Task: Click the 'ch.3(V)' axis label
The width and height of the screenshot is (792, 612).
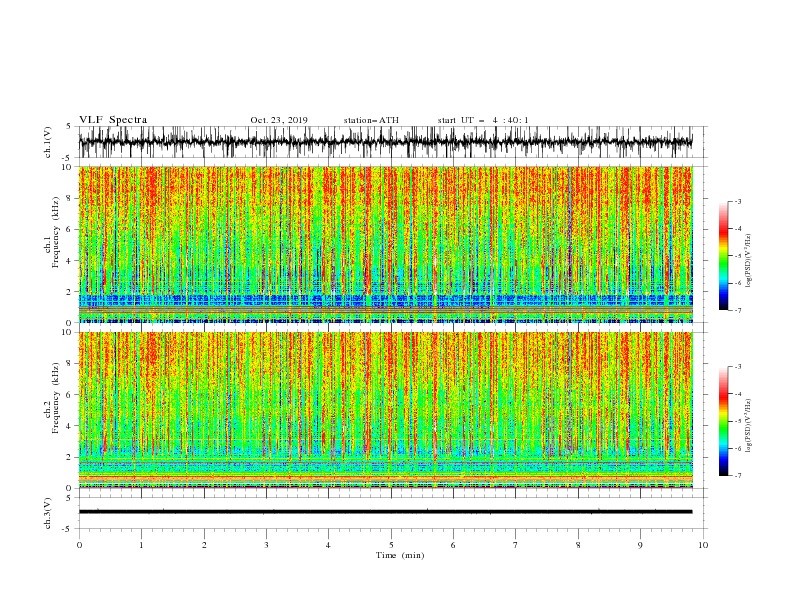Action: (48, 513)
